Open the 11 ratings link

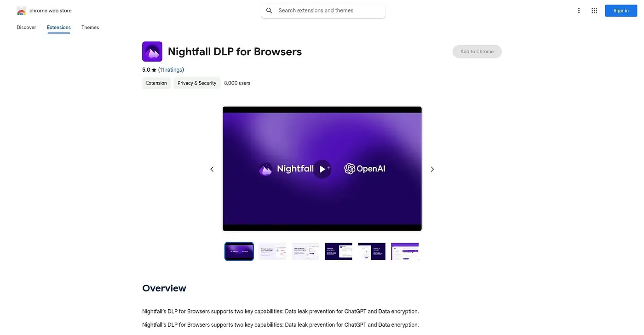tap(171, 70)
